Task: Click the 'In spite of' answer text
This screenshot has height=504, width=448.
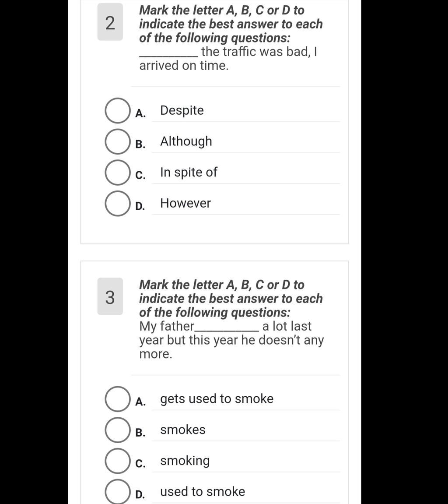Action: click(189, 172)
